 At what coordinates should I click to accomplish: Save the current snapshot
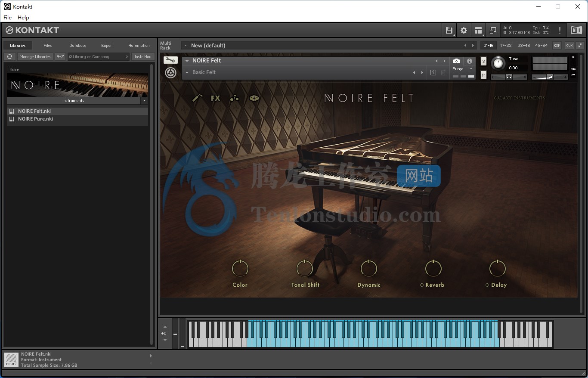433,72
